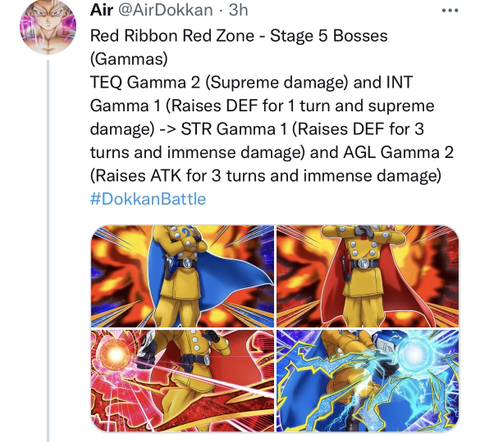The image size is (480, 442).
Task: Click the STR Gamma 1 text
Action: [234, 129]
